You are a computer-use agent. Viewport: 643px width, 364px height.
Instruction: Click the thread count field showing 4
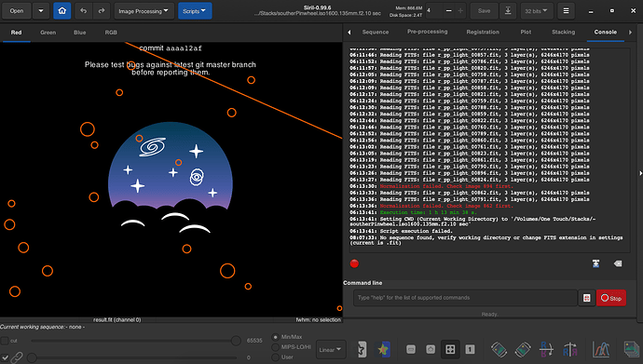point(434,11)
